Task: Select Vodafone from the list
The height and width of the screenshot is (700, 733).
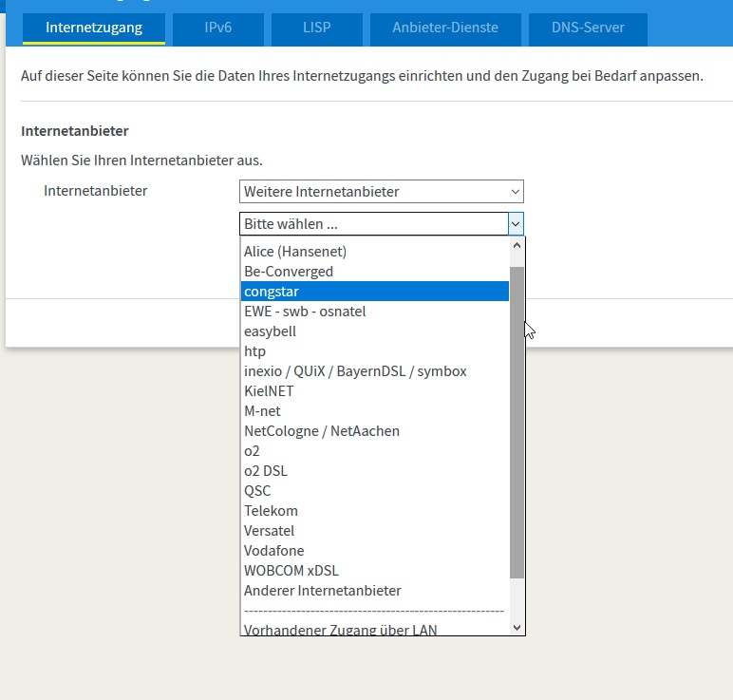Action: click(375, 551)
